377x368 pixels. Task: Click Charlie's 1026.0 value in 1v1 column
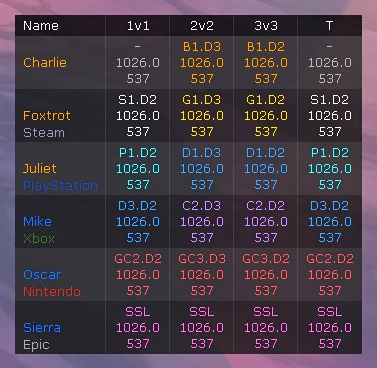point(138,62)
